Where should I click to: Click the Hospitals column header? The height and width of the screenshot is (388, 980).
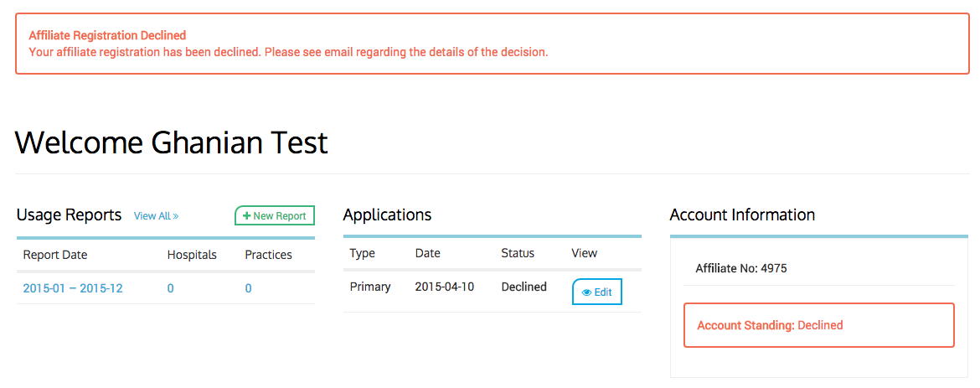(x=192, y=255)
